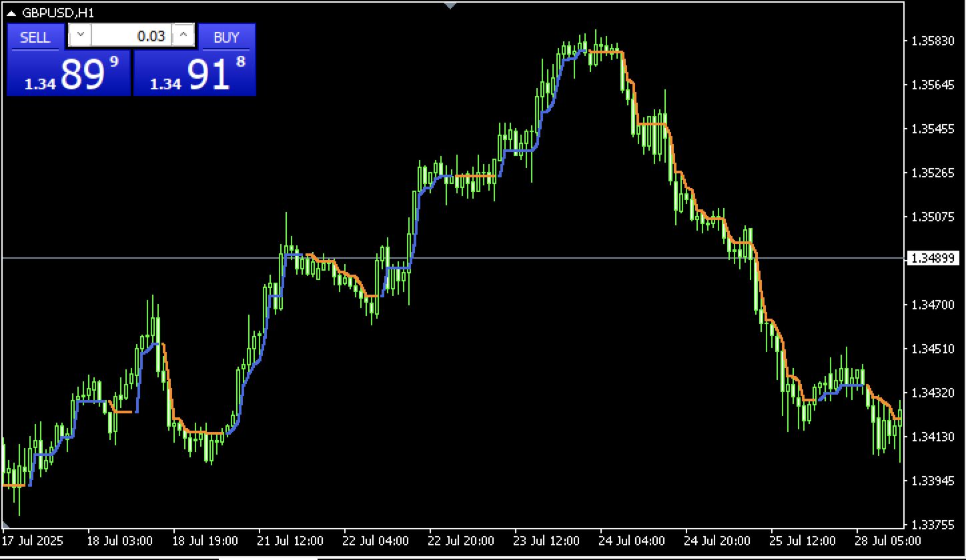Click the 1.34510 price scale label
The width and height of the screenshot is (966, 560).
point(932,349)
